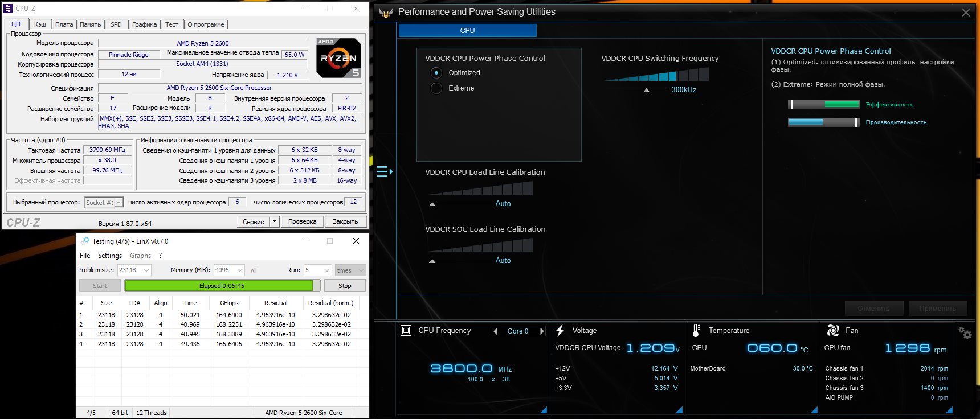
Task: Open the Settings menu in LinX
Action: tap(110, 256)
